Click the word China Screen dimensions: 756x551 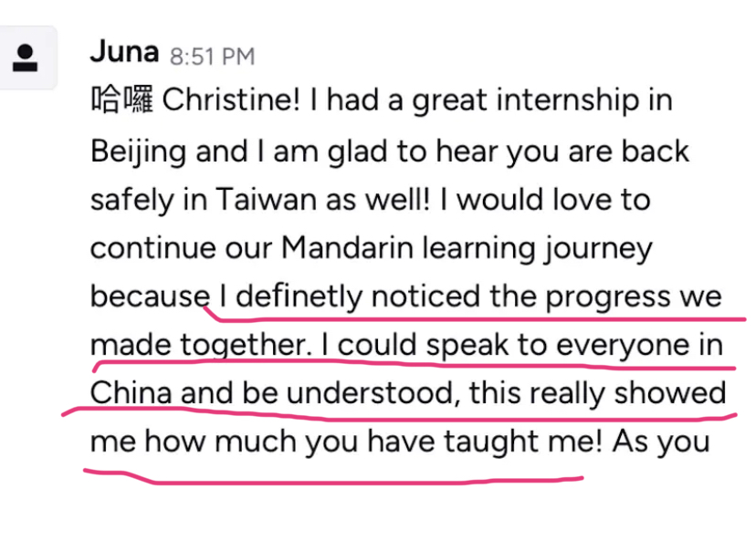(131, 394)
